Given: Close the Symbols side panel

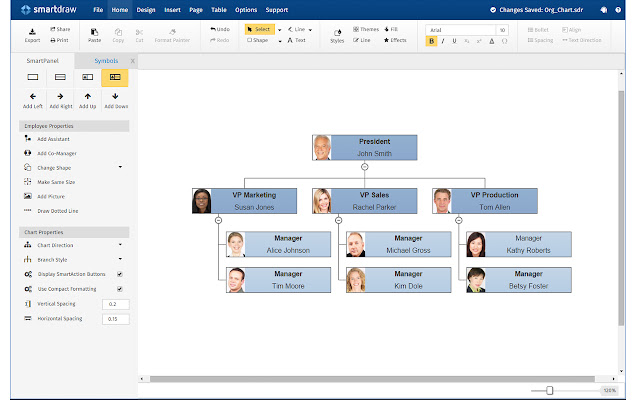Looking at the screenshot, I should click(133, 61).
